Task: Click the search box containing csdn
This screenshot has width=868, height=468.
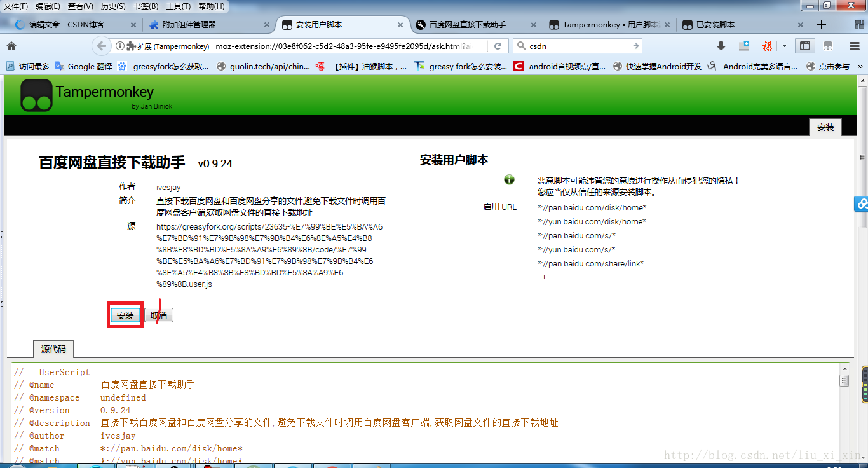Action: [578, 46]
